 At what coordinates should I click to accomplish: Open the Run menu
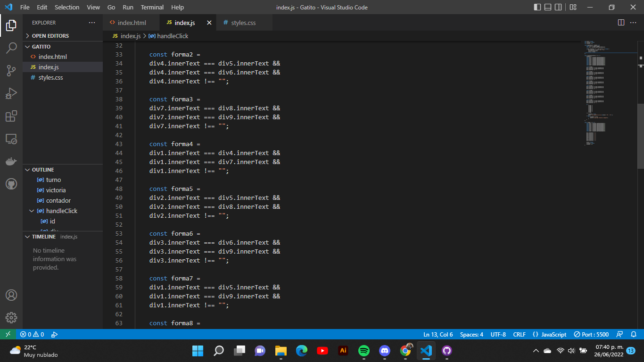128,7
